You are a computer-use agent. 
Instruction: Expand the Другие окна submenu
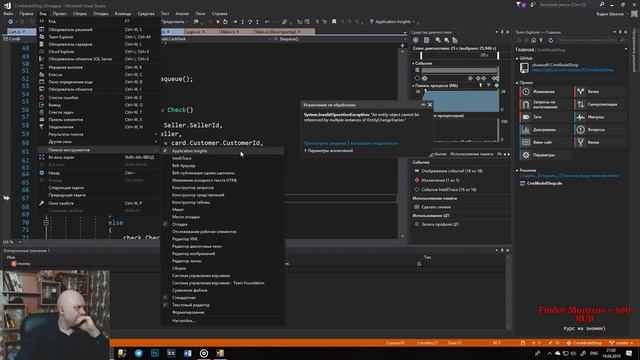(x=98, y=142)
